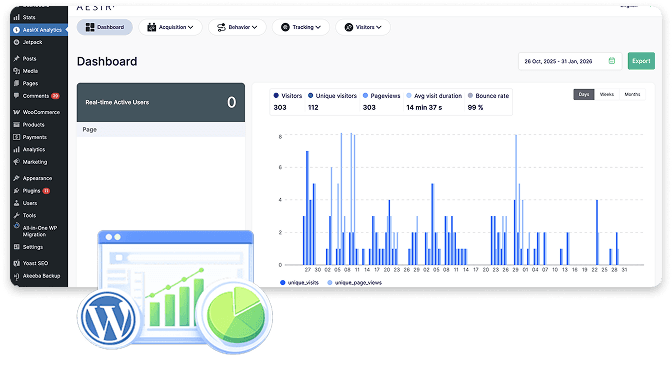Image resolution: width=672 pixels, height=371 pixels.
Task: Click the Settings icon in sidebar
Action: click(x=16, y=247)
